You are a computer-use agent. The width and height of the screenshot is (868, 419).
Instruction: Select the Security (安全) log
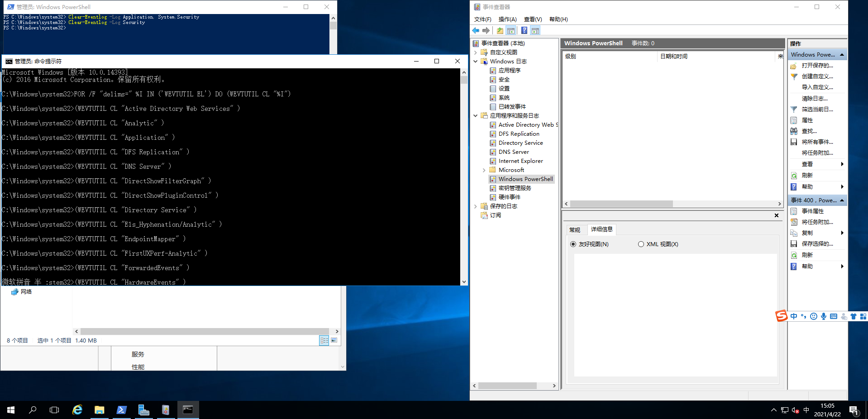point(504,80)
